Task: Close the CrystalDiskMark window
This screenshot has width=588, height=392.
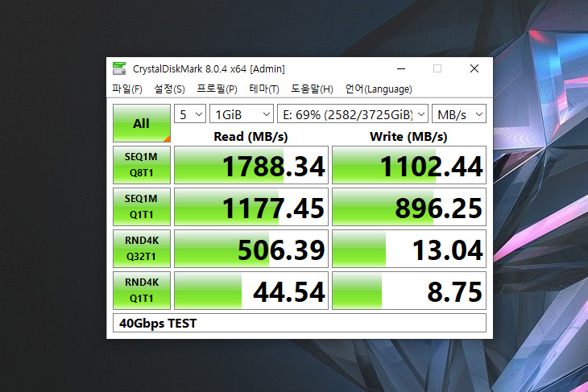Action: coord(474,68)
